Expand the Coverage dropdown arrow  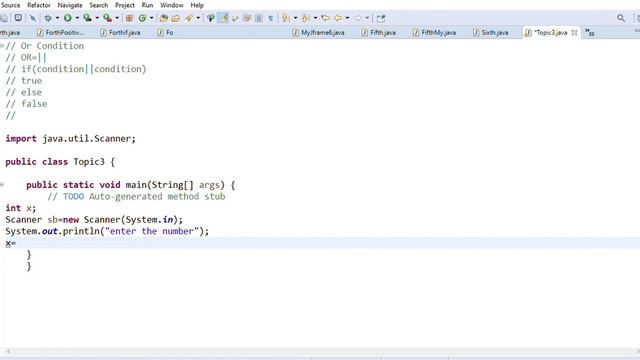pos(97,18)
